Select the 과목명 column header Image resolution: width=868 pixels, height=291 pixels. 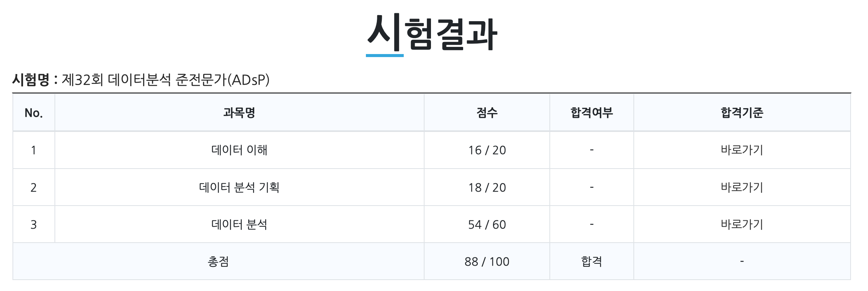[x=239, y=113]
